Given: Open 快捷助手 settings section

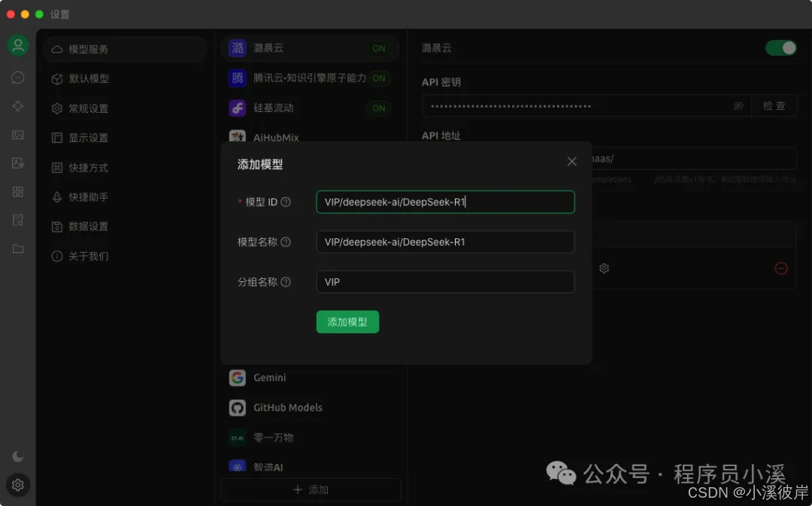Looking at the screenshot, I should coord(126,197).
